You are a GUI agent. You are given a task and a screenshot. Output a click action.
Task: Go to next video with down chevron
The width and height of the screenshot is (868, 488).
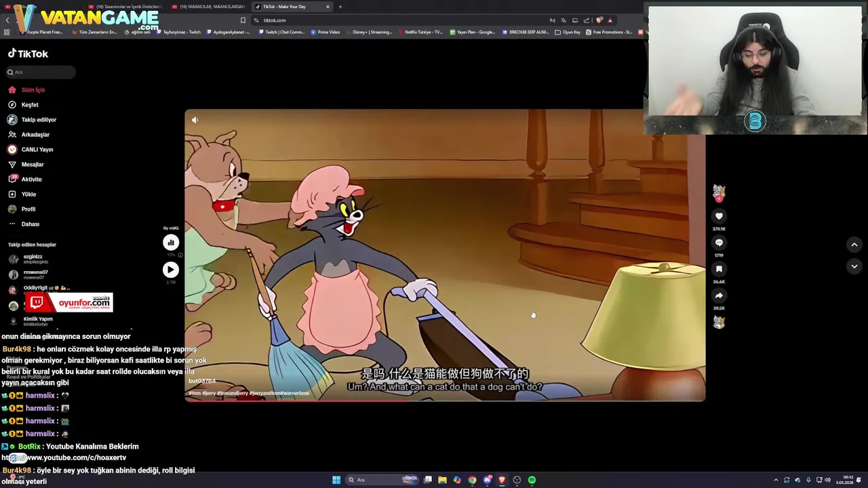[x=854, y=266]
